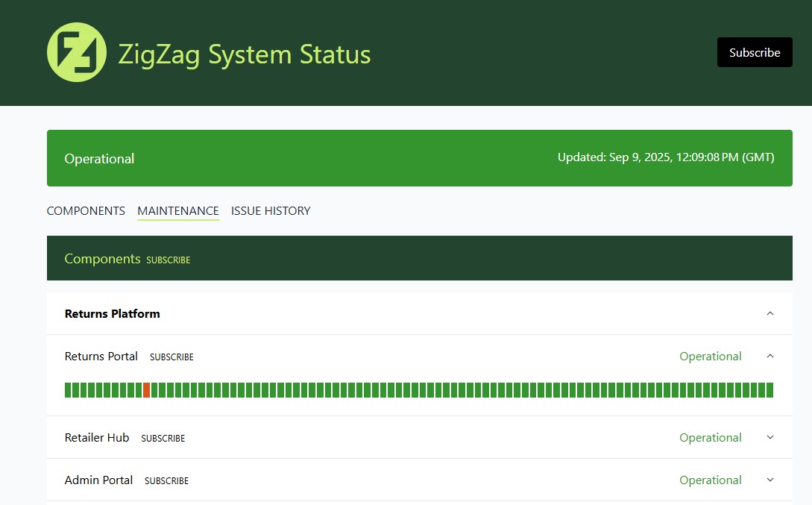812x505 pixels.
Task: Open the ISSUE HISTORY tab
Action: coord(270,211)
